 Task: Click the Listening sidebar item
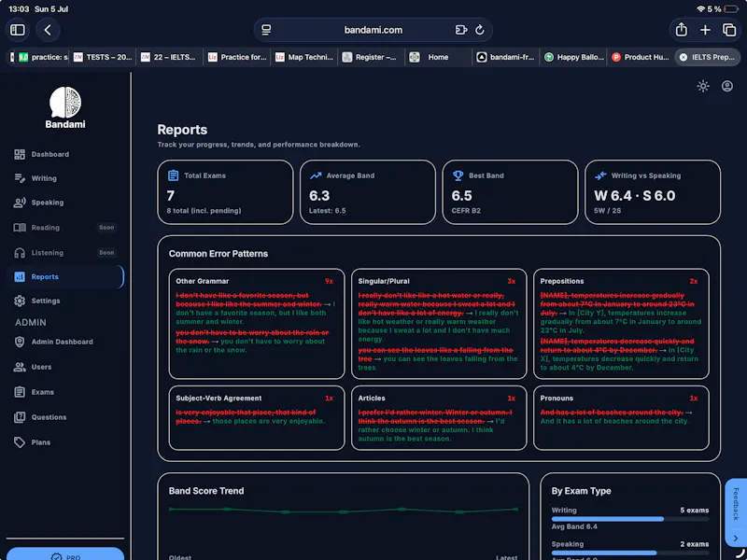coord(65,253)
